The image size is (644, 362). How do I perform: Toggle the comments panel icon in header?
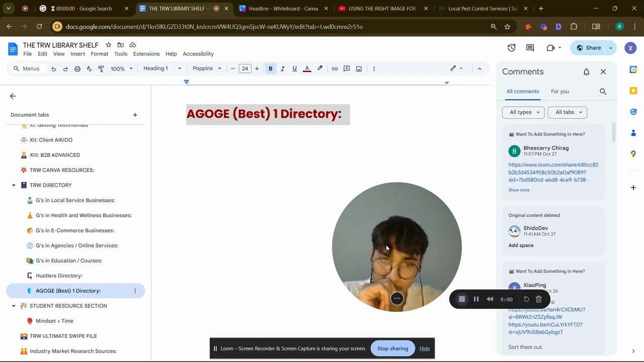point(530,48)
